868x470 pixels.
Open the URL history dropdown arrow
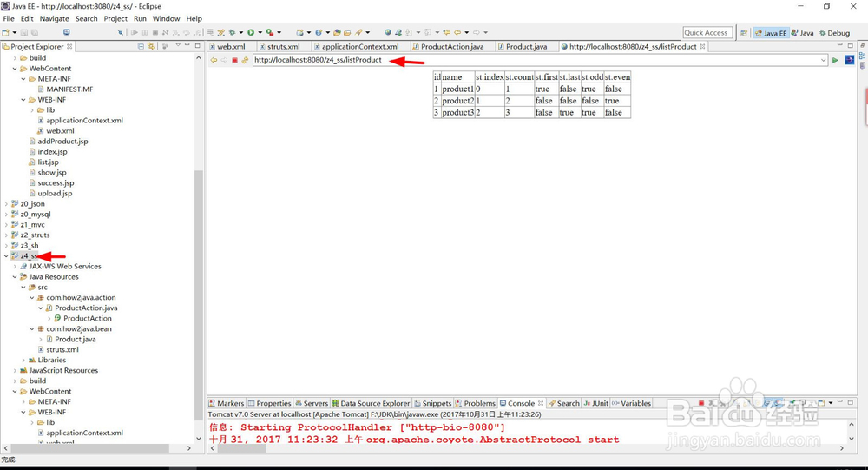pos(824,60)
